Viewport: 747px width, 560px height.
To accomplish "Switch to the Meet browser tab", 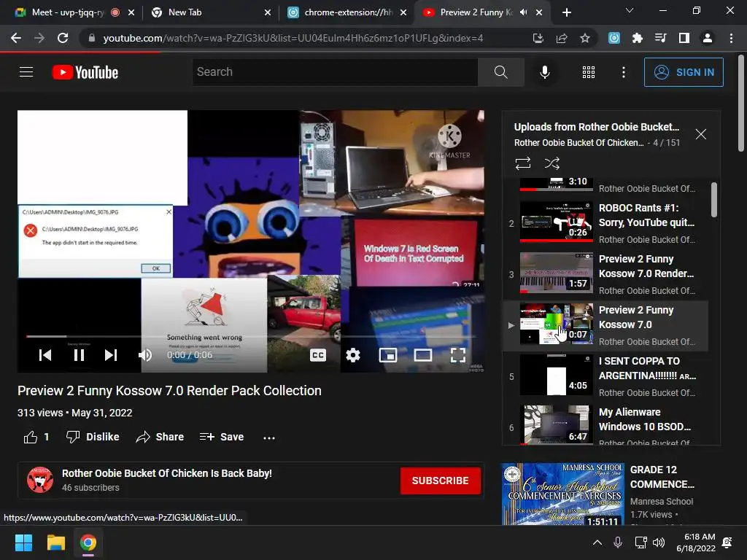I will (x=67, y=12).
